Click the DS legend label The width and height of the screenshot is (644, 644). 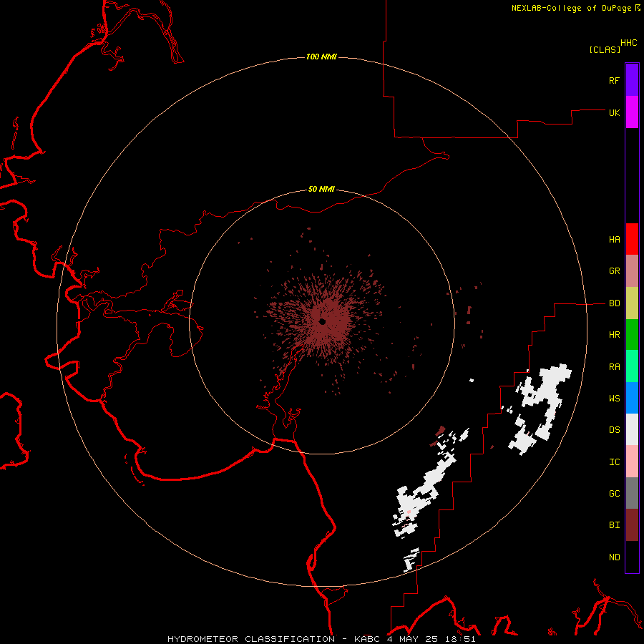(615, 430)
